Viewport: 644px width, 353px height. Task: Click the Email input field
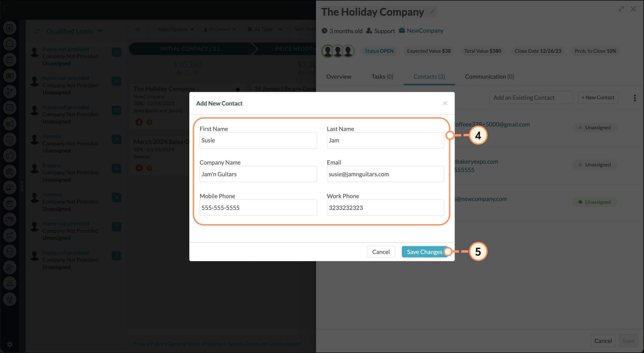point(385,174)
